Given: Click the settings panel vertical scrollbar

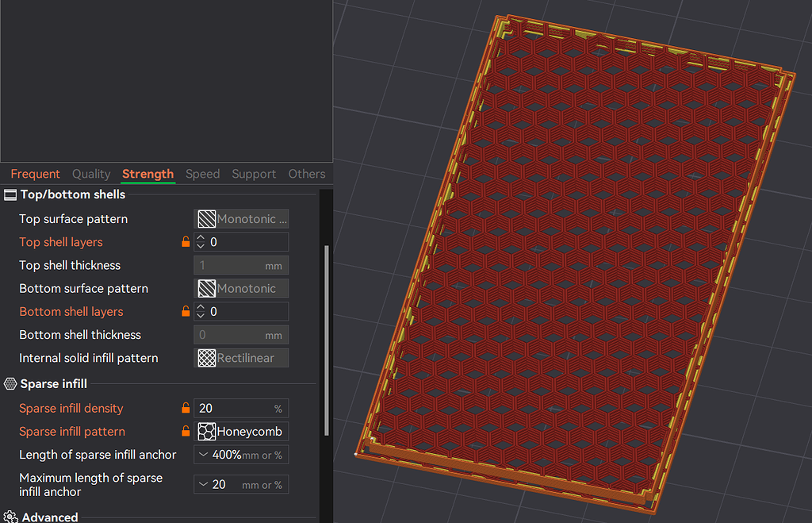Looking at the screenshot, I should pyautogui.click(x=326, y=340).
